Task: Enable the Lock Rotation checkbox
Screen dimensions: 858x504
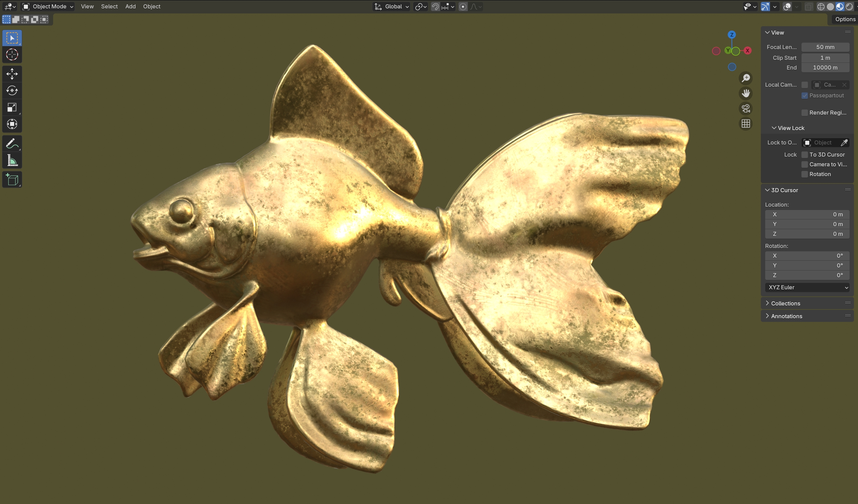Action: click(x=805, y=174)
